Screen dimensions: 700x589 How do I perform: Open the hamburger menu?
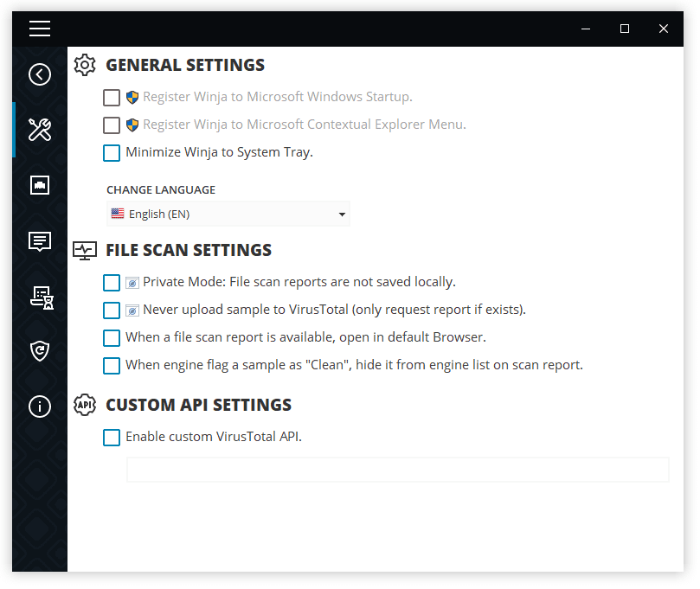(x=40, y=29)
